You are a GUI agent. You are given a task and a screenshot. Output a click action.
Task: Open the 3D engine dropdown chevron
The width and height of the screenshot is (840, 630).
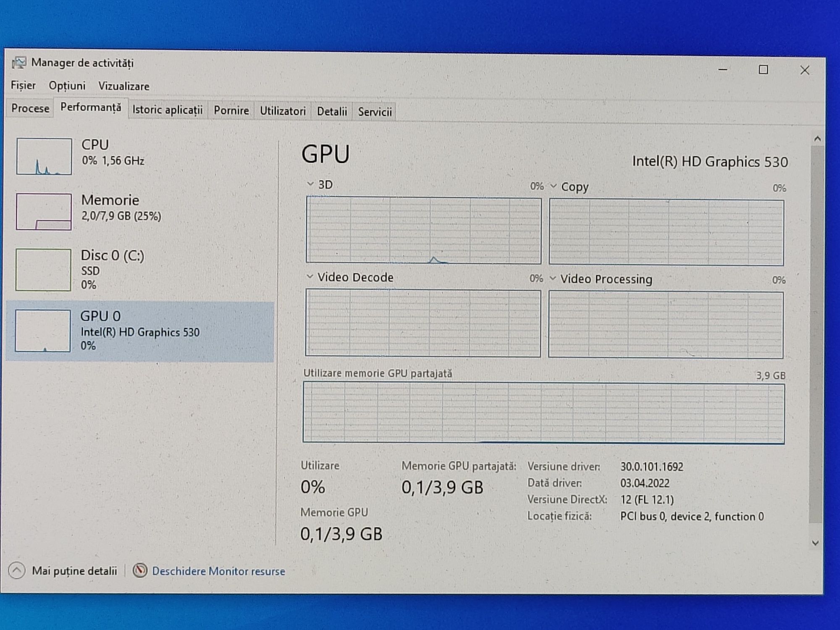click(x=310, y=184)
